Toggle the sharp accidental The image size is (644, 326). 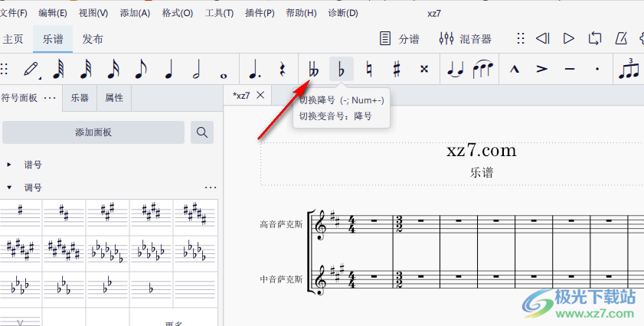coord(397,69)
